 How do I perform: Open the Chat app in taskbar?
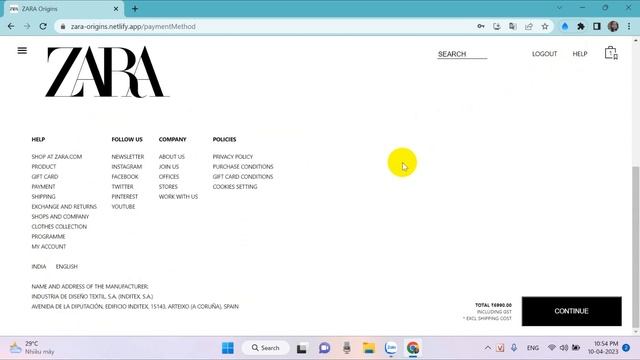[x=324, y=348]
